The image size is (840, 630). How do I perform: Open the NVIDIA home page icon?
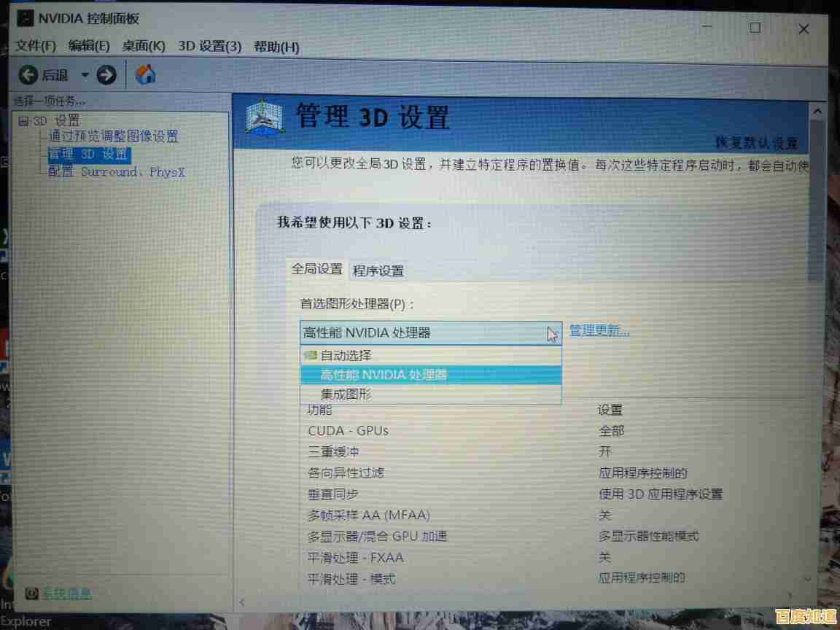[x=145, y=74]
